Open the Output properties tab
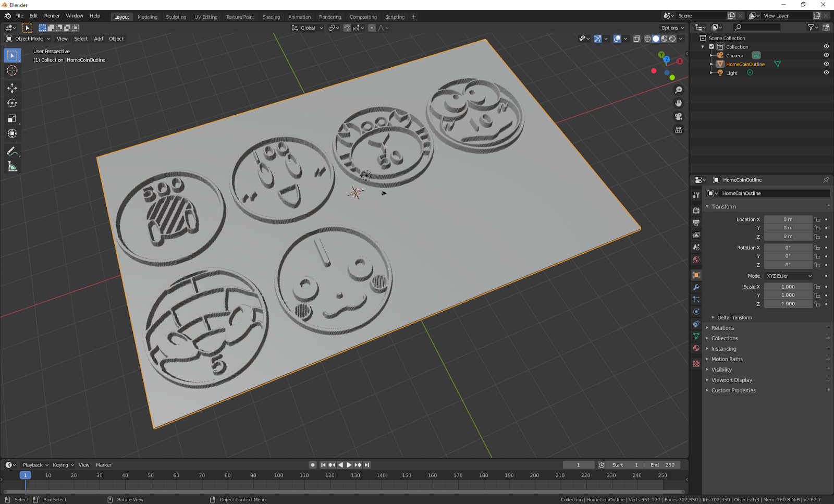 click(696, 223)
